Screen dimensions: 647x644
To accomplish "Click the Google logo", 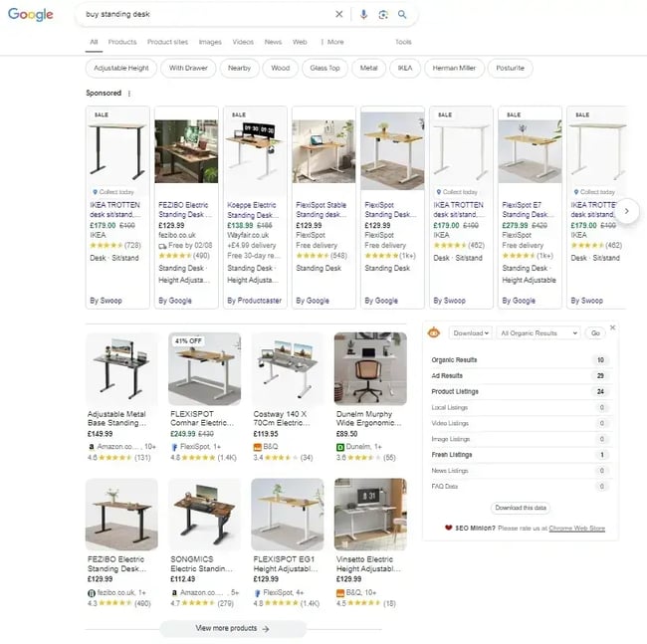I will tap(31, 15).
